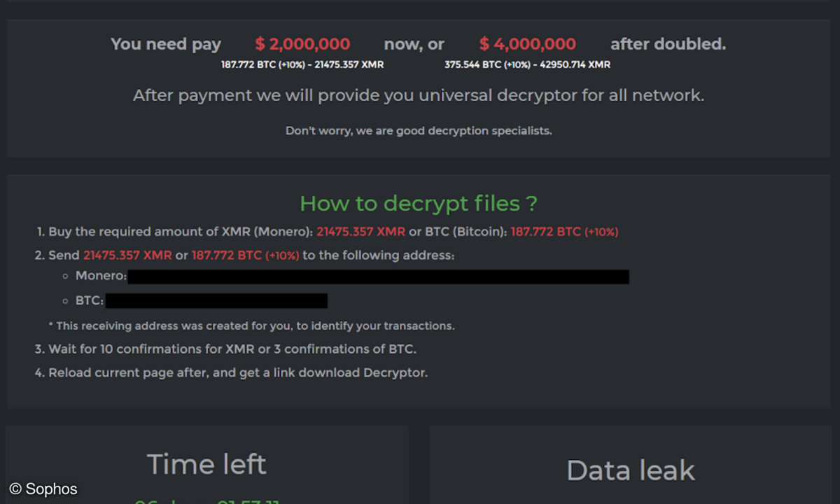Click the "Time left" panel heading
840x504 pixels.
206,464
